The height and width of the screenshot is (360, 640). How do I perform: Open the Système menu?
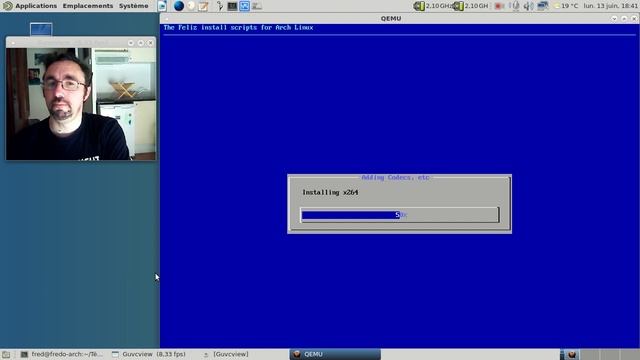pyautogui.click(x=133, y=6)
